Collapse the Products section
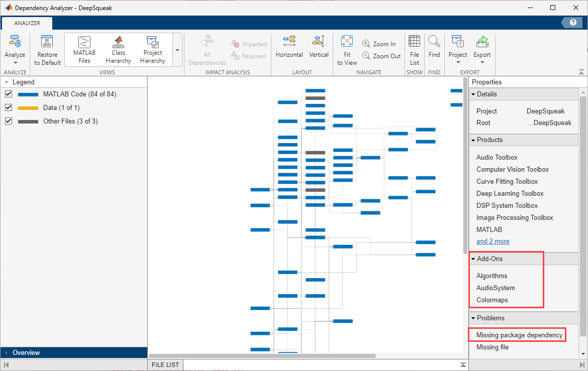The width and height of the screenshot is (588, 371). click(473, 140)
